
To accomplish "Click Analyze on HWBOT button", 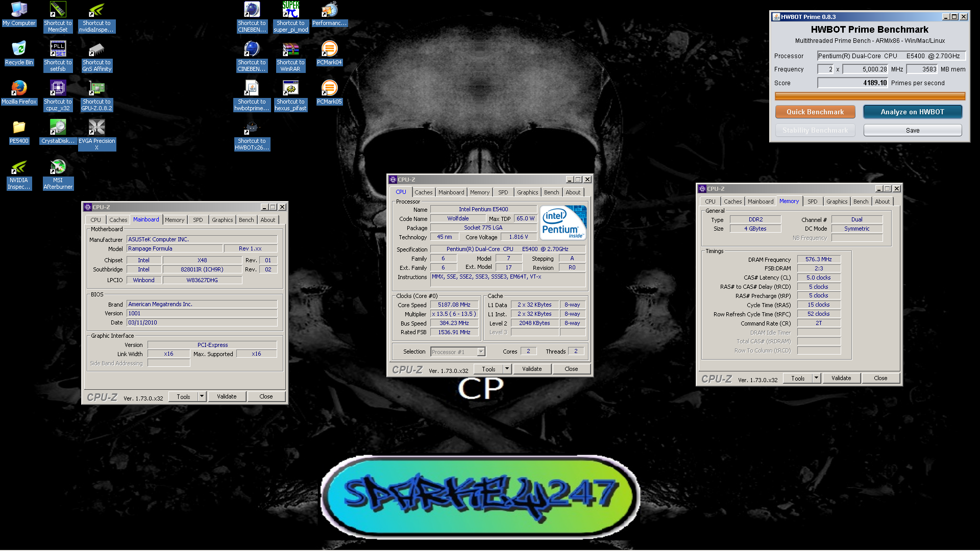I will tap(913, 112).
